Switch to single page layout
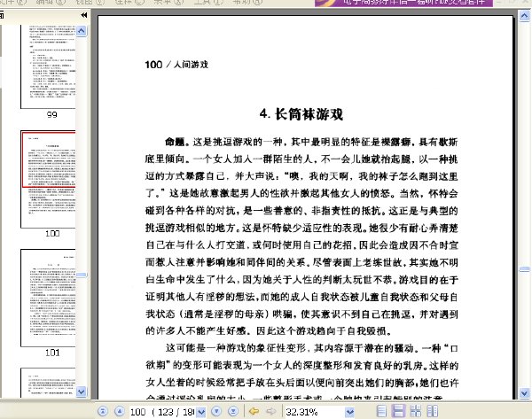This screenshot has width=532, height=419. [381, 412]
